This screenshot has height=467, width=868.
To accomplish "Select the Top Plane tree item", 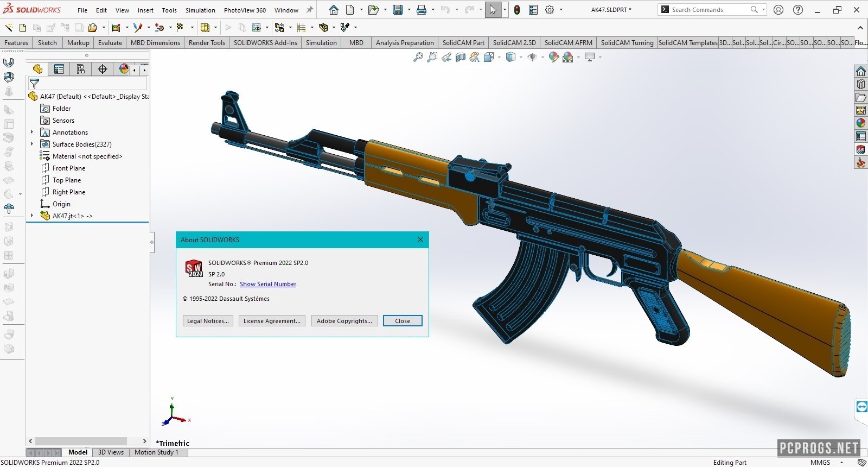I will tap(67, 180).
